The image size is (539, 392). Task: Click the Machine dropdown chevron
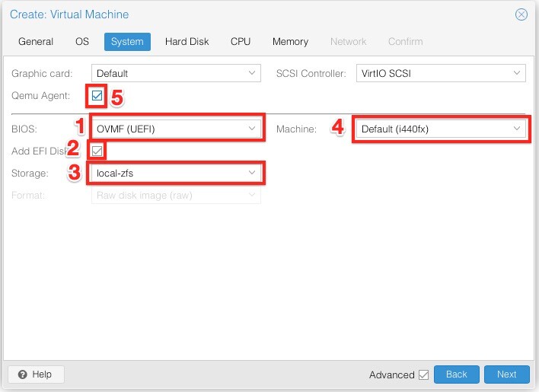tap(517, 129)
